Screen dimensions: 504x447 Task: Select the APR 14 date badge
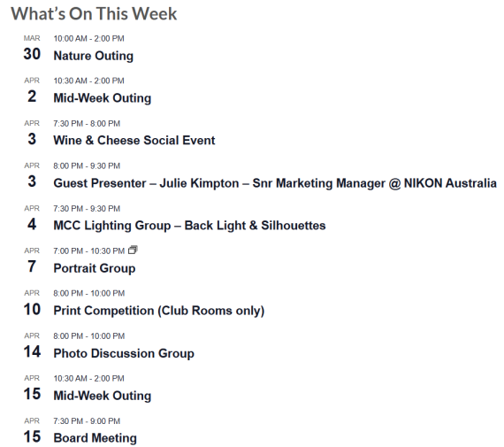(x=32, y=346)
